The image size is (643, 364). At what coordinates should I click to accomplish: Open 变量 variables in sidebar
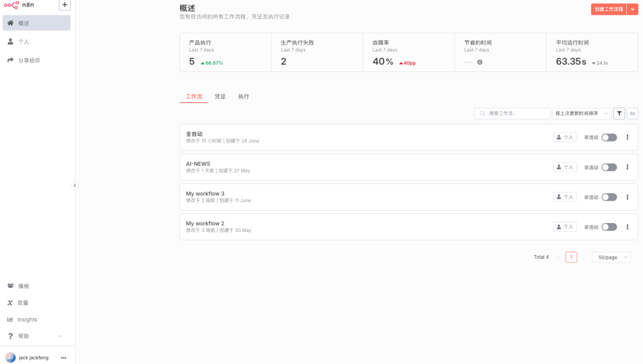pyautogui.click(x=36, y=303)
